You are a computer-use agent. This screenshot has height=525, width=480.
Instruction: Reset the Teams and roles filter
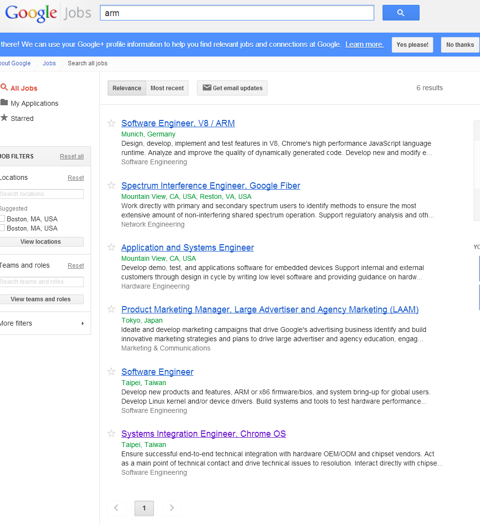click(x=76, y=266)
